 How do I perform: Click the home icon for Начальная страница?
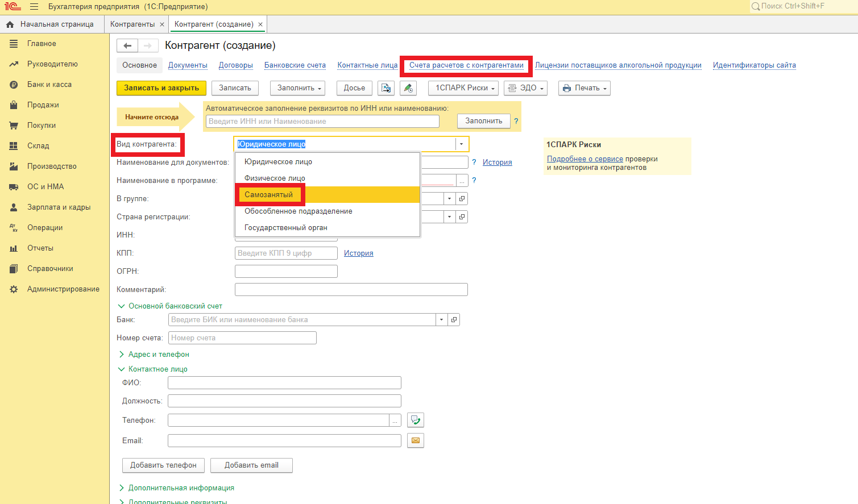click(10, 24)
